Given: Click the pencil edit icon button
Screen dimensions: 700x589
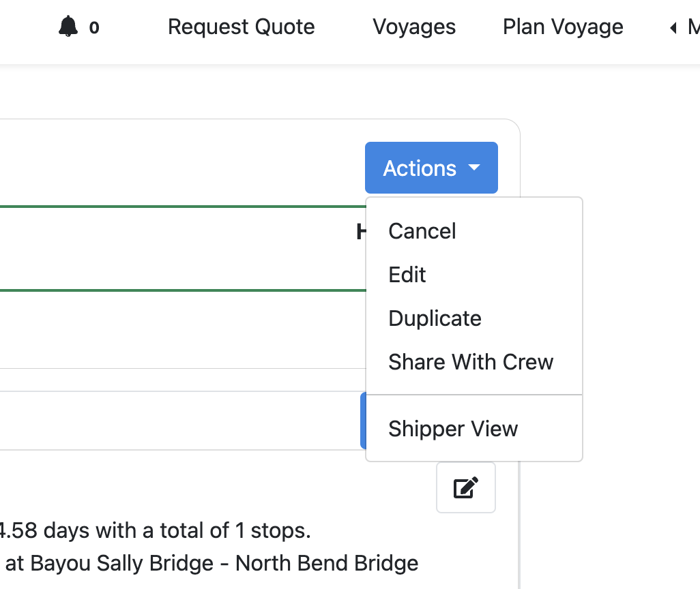Looking at the screenshot, I should pyautogui.click(x=466, y=487).
